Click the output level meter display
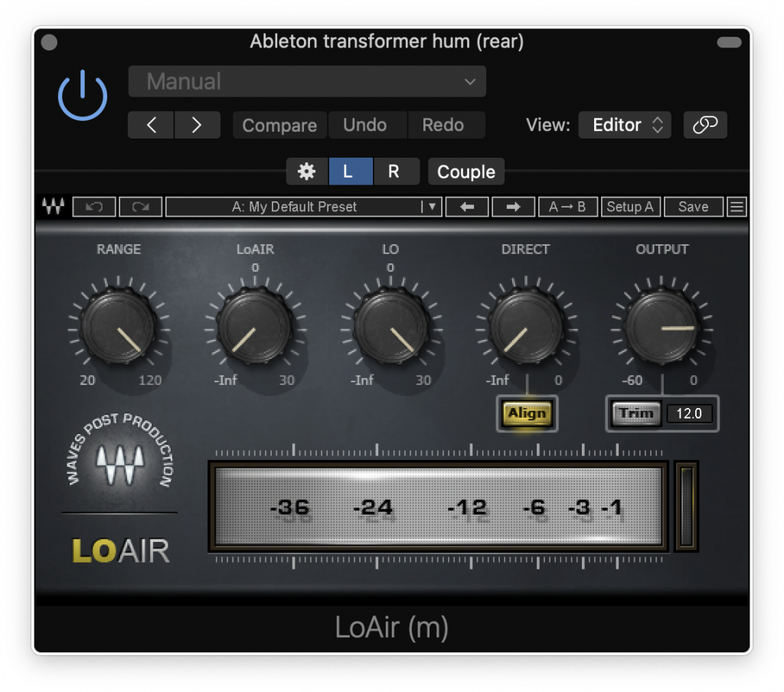Image resolution: width=784 pixels, height=692 pixels. 439,507
